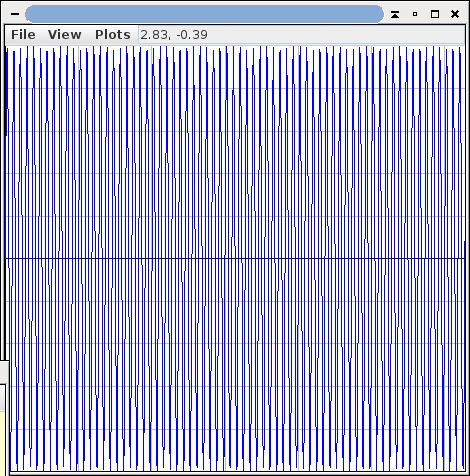
Task: Shade the window with the roll-up icon
Action: (x=395, y=14)
